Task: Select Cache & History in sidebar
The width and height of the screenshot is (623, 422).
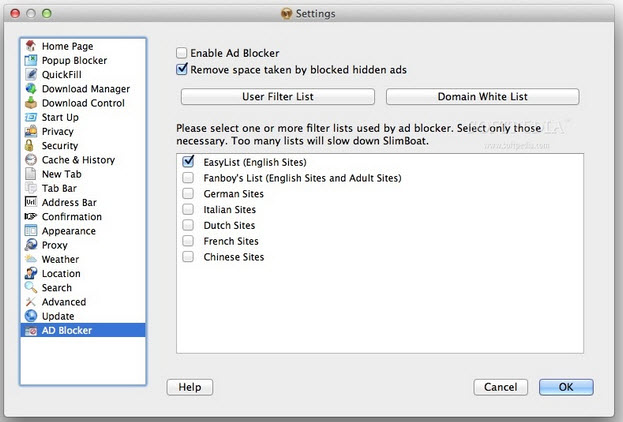Action: [77, 160]
